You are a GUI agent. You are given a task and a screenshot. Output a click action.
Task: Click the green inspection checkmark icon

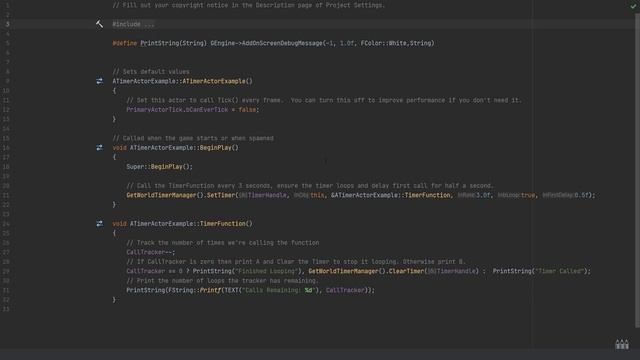633,6
